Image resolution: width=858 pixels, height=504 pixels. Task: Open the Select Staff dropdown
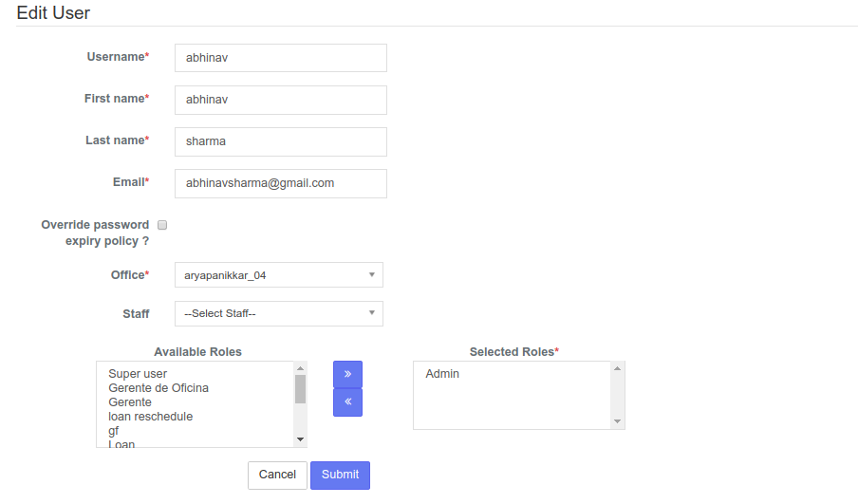click(x=278, y=313)
